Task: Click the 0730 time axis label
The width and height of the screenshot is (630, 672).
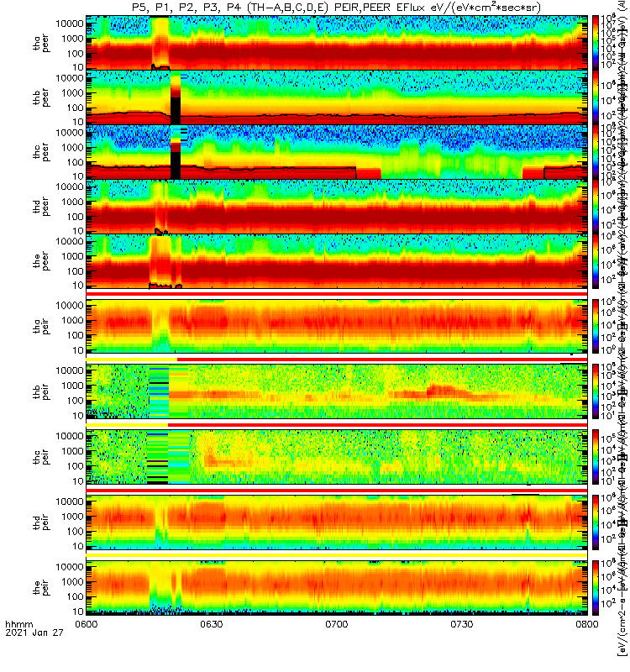Action: point(461,624)
